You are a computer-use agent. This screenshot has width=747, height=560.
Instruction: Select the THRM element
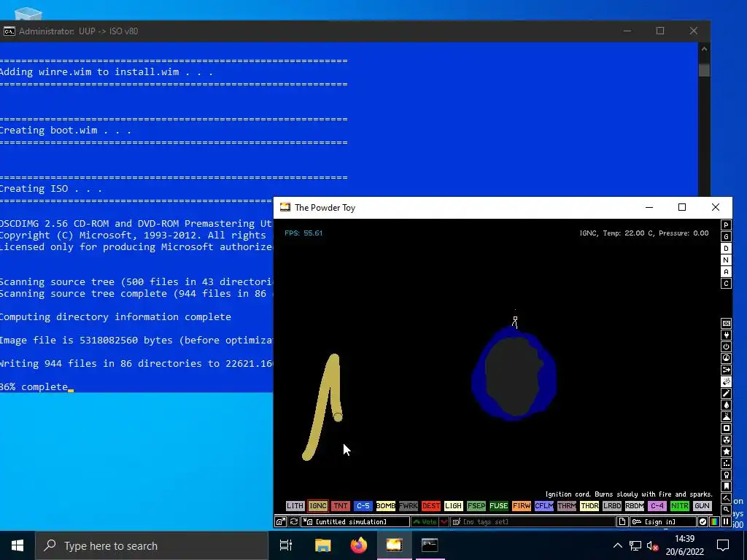(566, 506)
